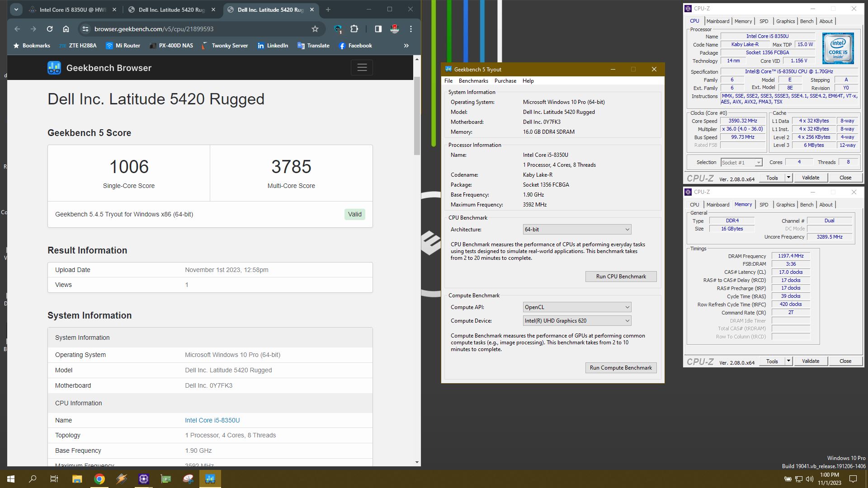Screen dimensions: 868x488
Task: Expand Geekbench Browser hamburger menu
Action: click(x=362, y=68)
